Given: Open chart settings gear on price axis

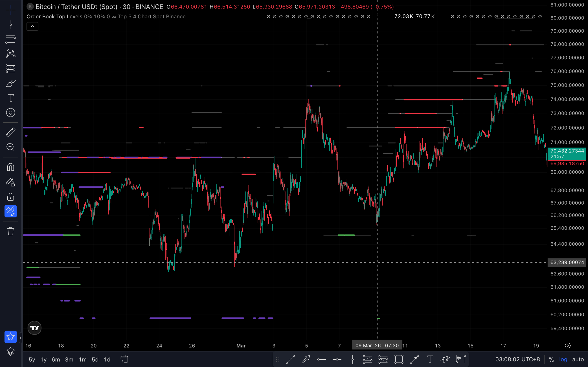Looking at the screenshot, I should coord(568,346).
